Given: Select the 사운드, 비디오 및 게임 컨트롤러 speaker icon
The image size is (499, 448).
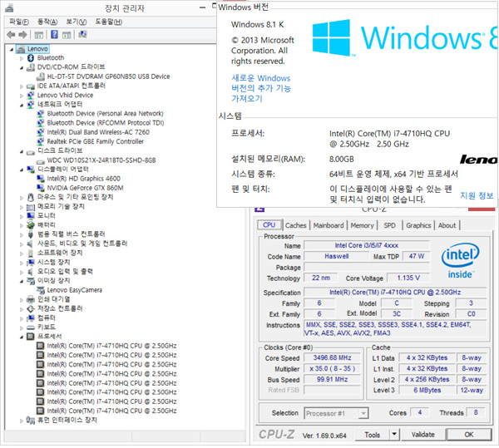Looking at the screenshot, I should pos(30,244).
